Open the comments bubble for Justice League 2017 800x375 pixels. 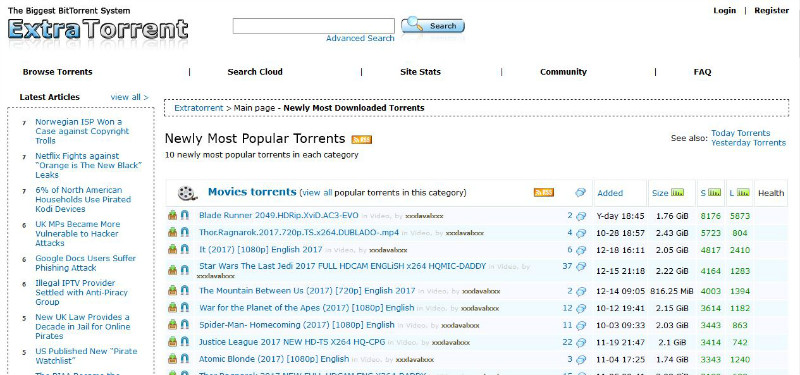tap(581, 342)
